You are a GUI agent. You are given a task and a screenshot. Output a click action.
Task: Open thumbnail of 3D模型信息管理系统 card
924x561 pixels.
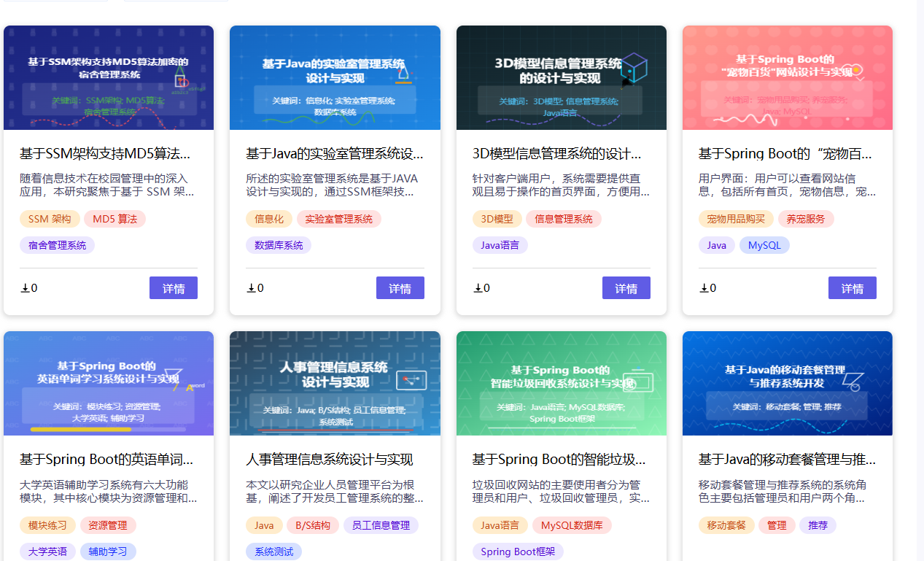pyautogui.click(x=562, y=78)
